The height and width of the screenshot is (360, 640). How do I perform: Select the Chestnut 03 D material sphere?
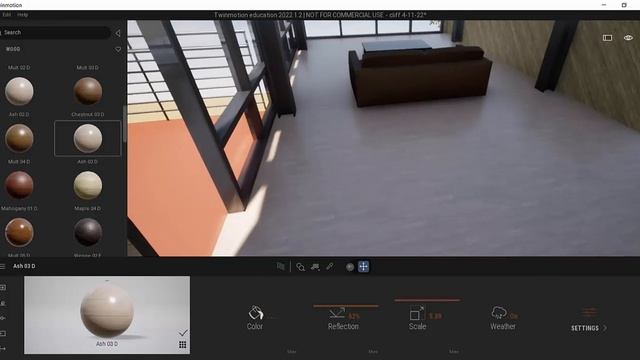[88, 91]
